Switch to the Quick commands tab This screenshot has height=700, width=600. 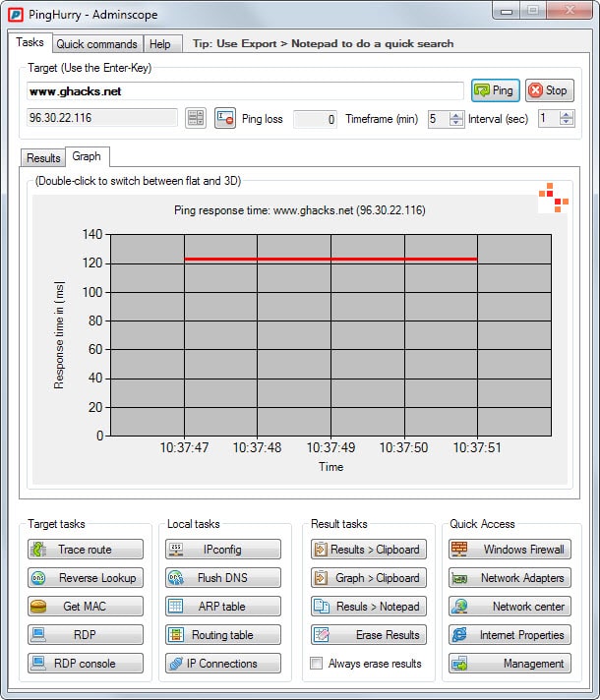pyautogui.click(x=97, y=44)
